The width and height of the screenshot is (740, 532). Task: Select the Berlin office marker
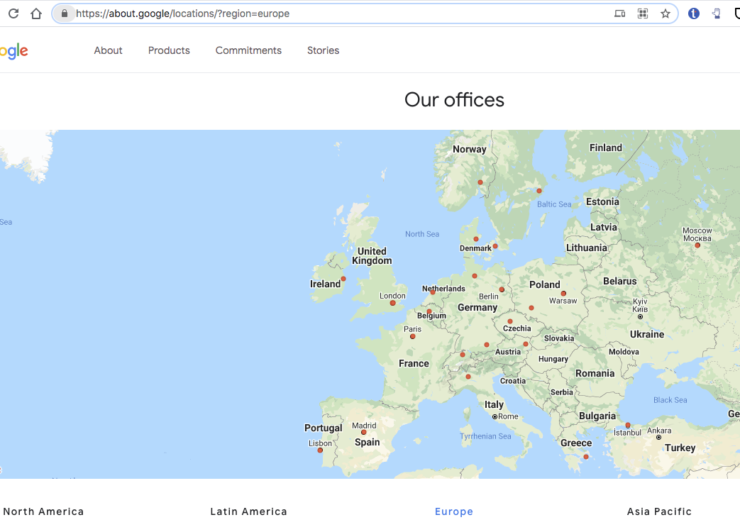click(502, 289)
